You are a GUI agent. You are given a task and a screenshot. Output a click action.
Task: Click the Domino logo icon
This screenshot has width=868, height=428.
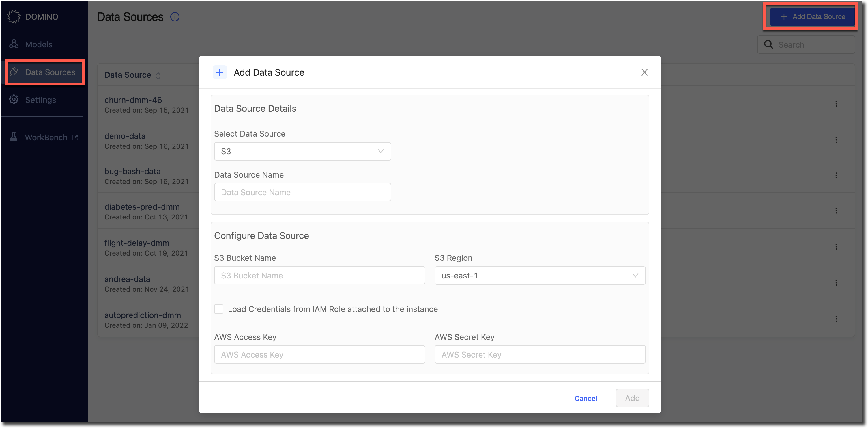[x=14, y=16]
